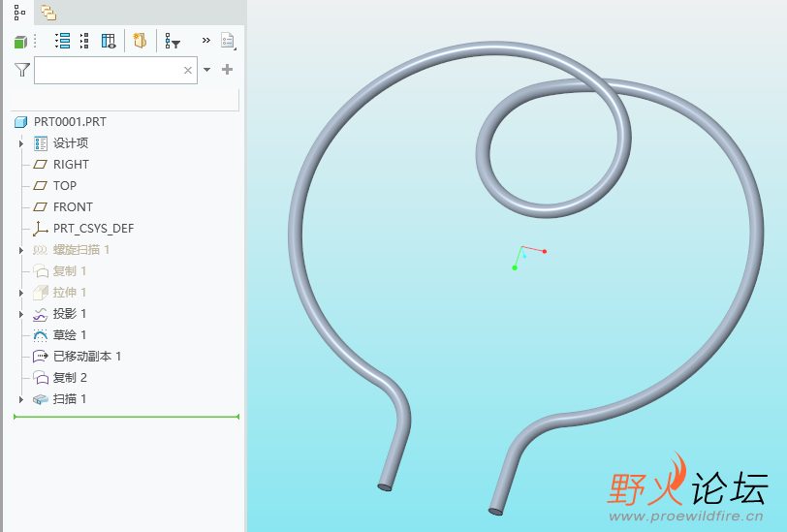Screen dimensions: 787x532
Task: Click the sketch icon of 草绘 1
Action: coord(40,335)
